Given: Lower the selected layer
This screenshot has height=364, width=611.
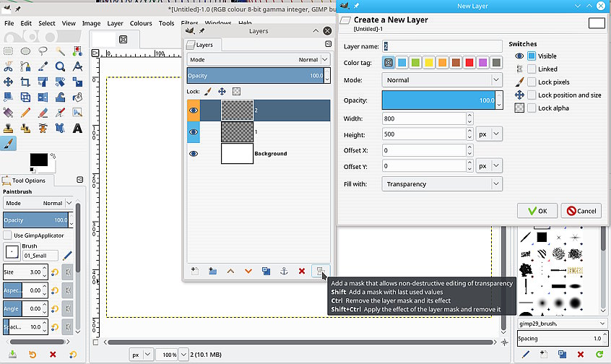Looking at the screenshot, I should click(248, 271).
